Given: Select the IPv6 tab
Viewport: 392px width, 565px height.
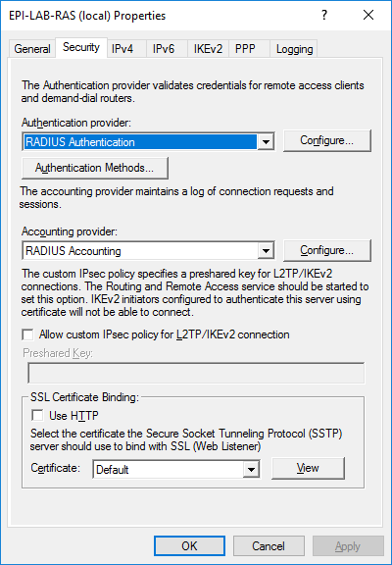Looking at the screenshot, I should point(164,49).
